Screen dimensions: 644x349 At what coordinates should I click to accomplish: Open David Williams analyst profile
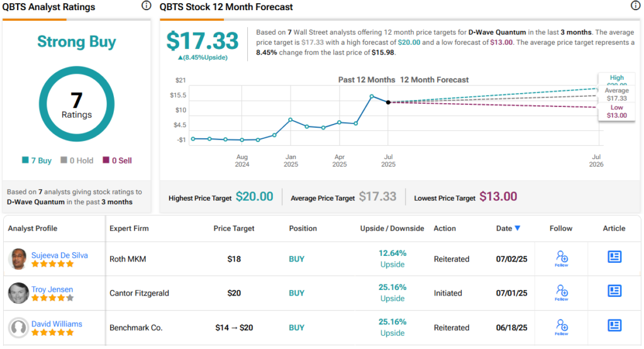point(57,324)
